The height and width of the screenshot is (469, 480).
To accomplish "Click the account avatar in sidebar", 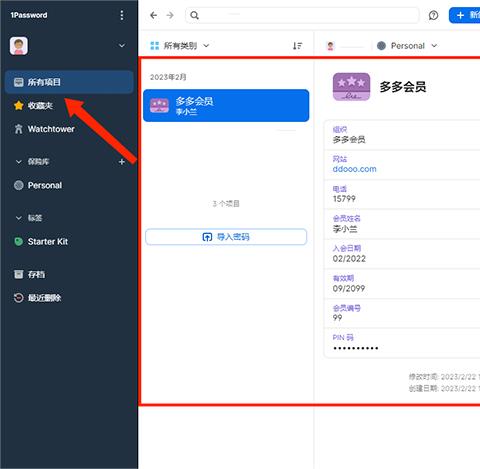I will pos(19,46).
